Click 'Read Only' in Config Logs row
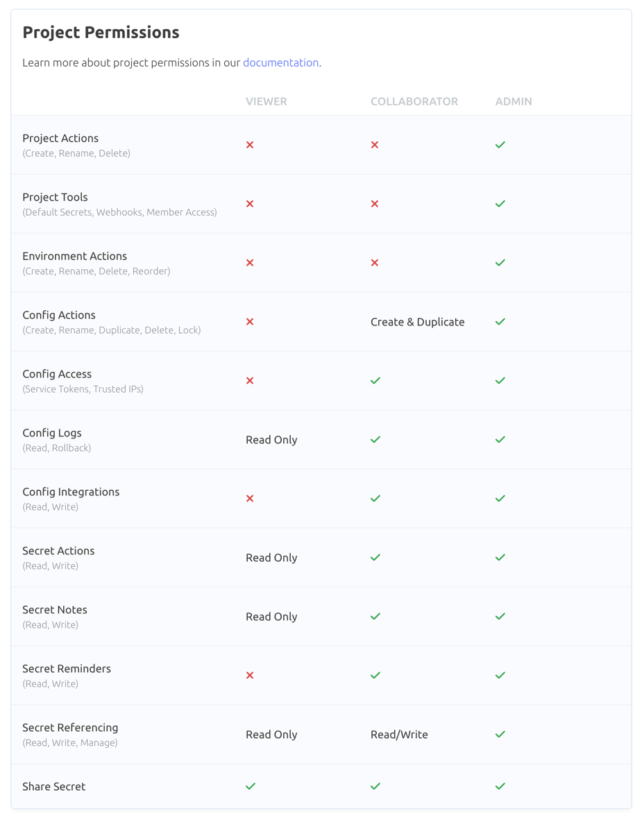This screenshot has width=644, height=820. click(271, 440)
